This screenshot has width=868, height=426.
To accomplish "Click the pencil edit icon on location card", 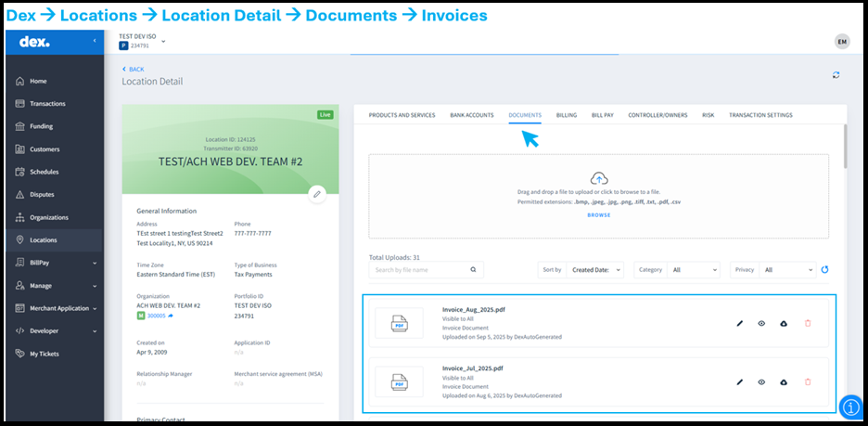I will tap(317, 194).
